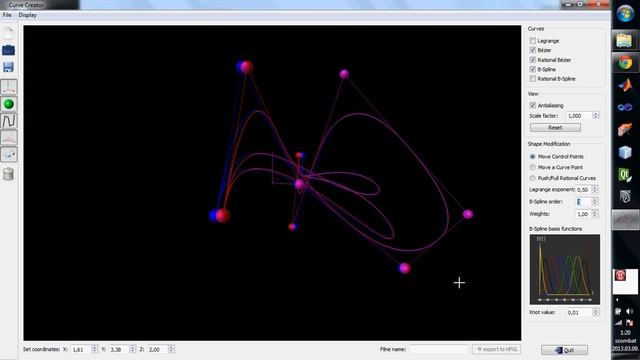Click the B-Spline basis functions graph
The height and width of the screenshot is (360, 640).
(565, 269)
